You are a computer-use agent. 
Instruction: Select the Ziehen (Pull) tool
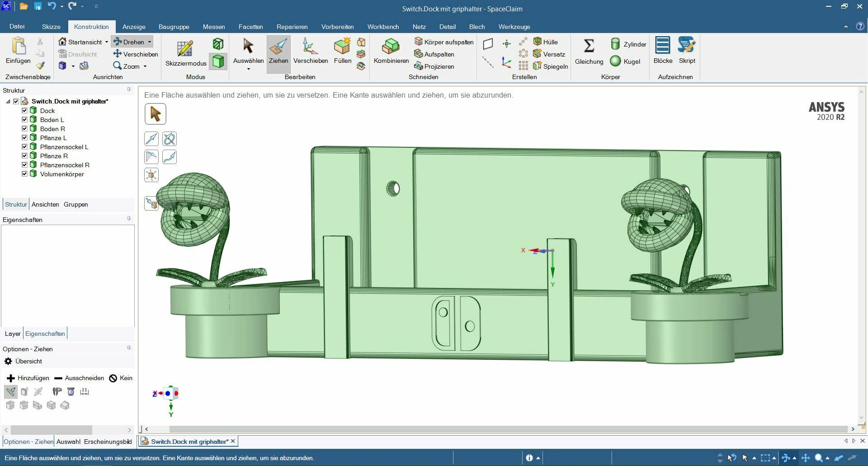(278, 51)
